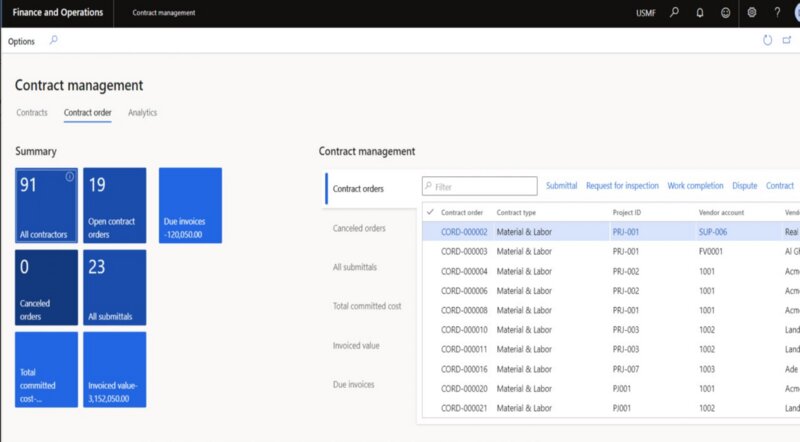Switch to the Contracts tab
The height and width of the screenshot is (442, 800).
click(x=32, y=113)
